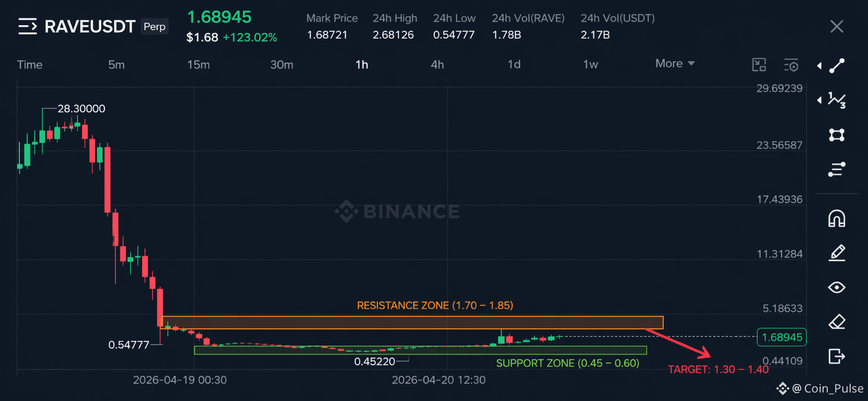The image size is (868, 401).
Task: Click the +123.02% change value
Action: 250,37
